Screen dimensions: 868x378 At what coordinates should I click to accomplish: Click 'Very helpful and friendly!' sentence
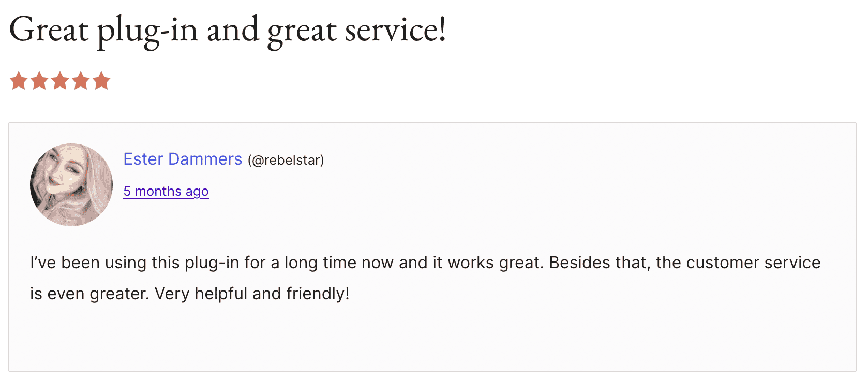pyautogui.click(x=252, y=294)
